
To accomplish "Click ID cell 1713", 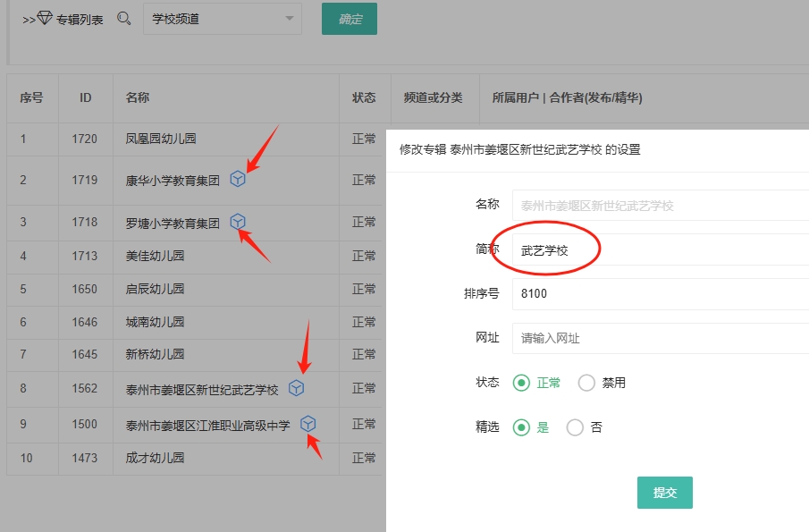I will point(85,256).
